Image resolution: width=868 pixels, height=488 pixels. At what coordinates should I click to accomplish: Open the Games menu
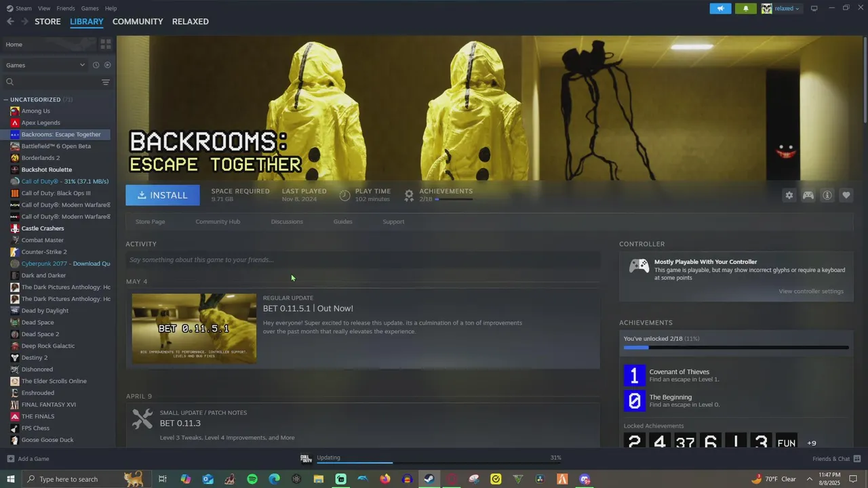pos(90,8)
